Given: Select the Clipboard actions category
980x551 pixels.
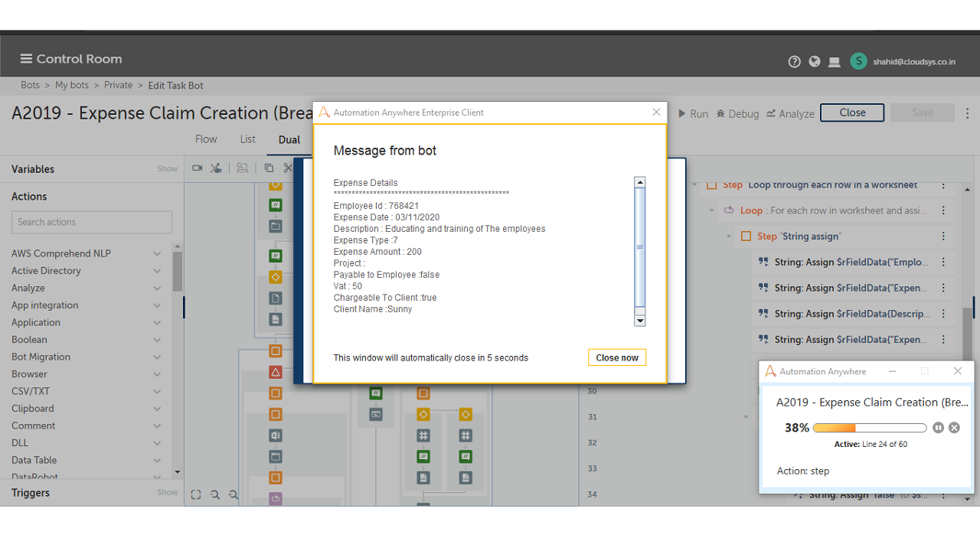Looking at the screenshot, I should point(33,409).
